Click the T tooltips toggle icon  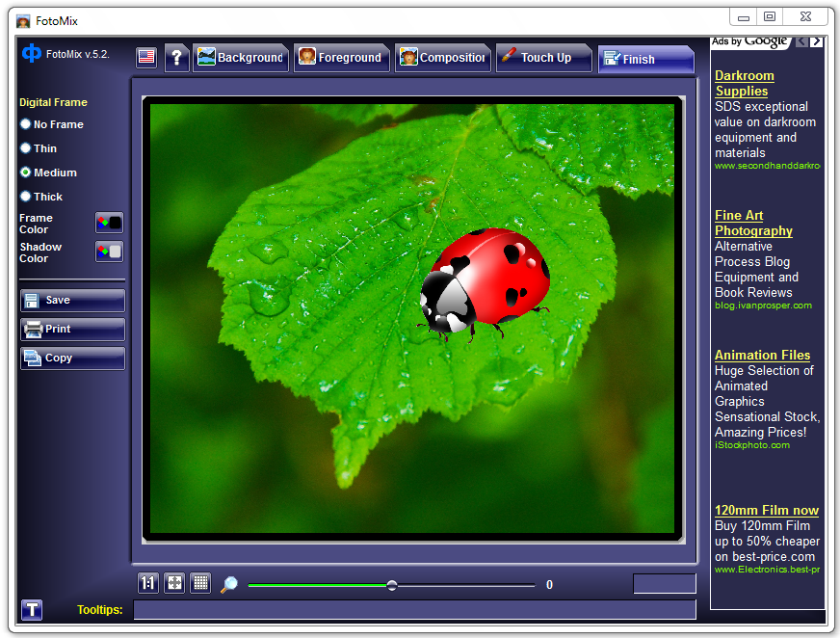[32, 610]
